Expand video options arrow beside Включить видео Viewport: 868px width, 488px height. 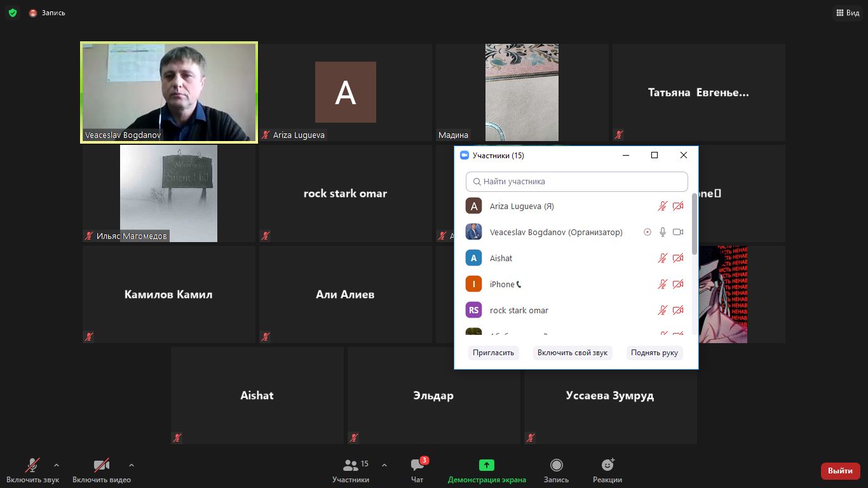pos(132,465)
